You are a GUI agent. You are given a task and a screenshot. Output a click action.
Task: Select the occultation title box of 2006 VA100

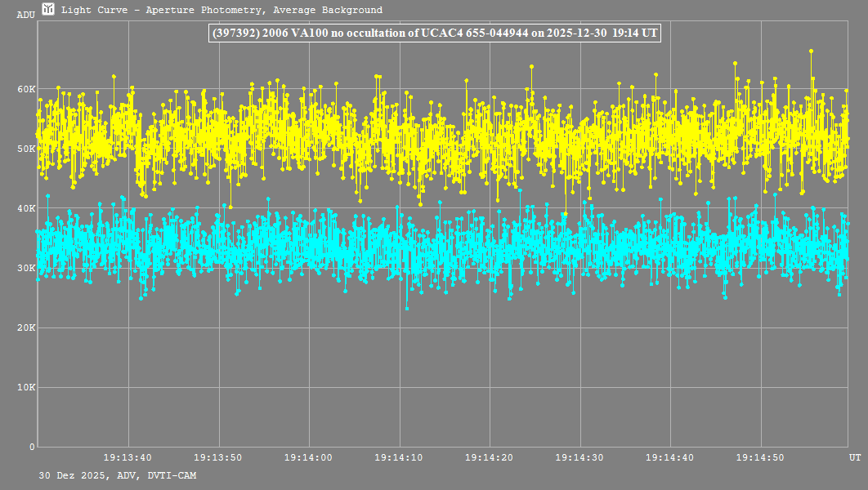[434, 33]
